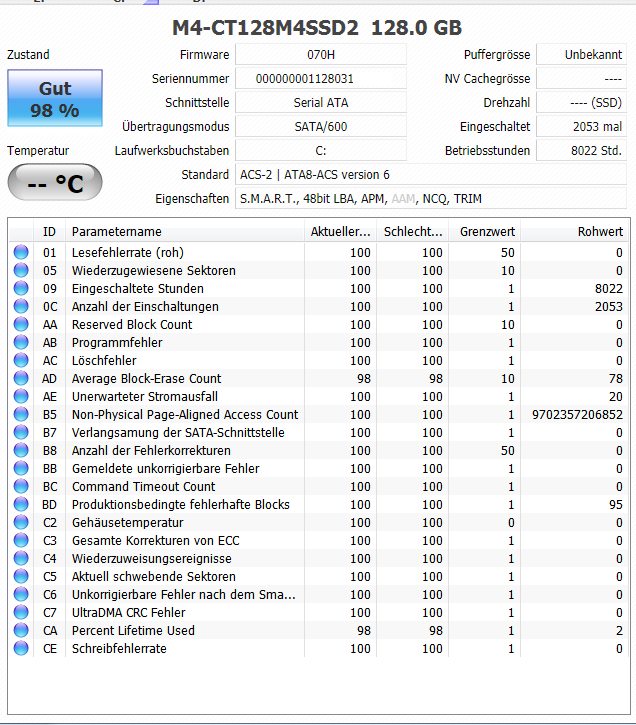Click the Rohwert column header
The image size is (636, 725).
575,232
